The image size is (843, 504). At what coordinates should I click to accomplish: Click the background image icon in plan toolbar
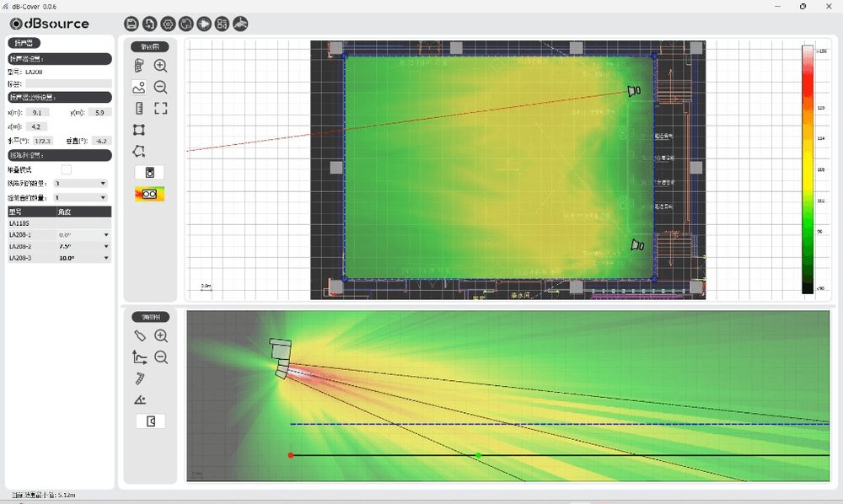pyautogui.click(x=139, y=87)
